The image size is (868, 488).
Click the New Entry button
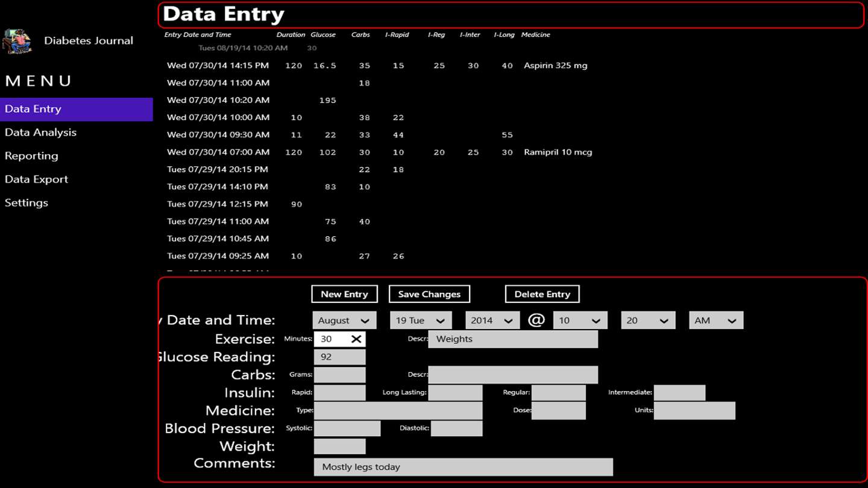344,294
